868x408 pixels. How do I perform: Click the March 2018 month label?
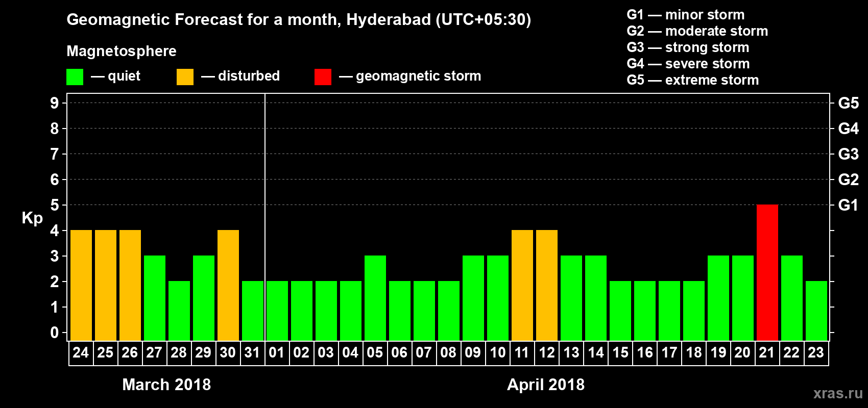(x=166, y=385)
